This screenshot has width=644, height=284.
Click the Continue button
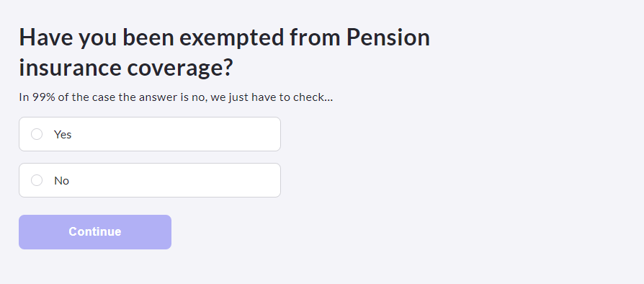click(x=95, y=232)
